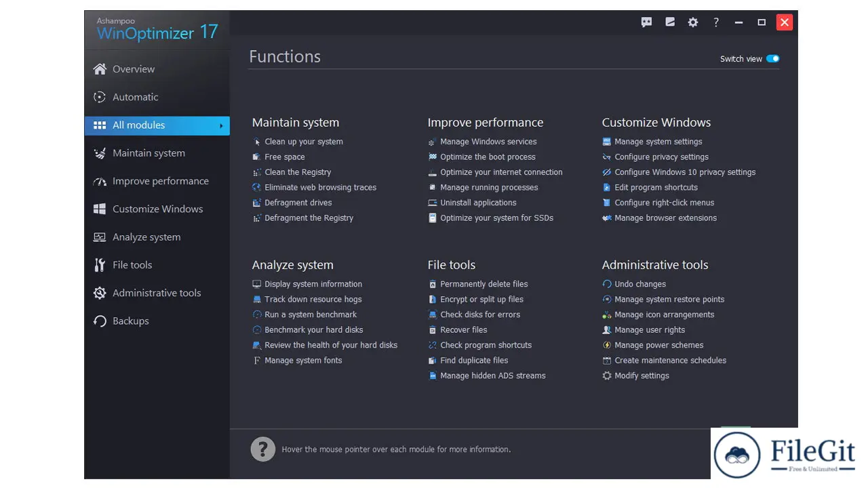Open Manage system restore points
Image resolution: width=868 pixels, height=488 pixels.
point(669,300)
